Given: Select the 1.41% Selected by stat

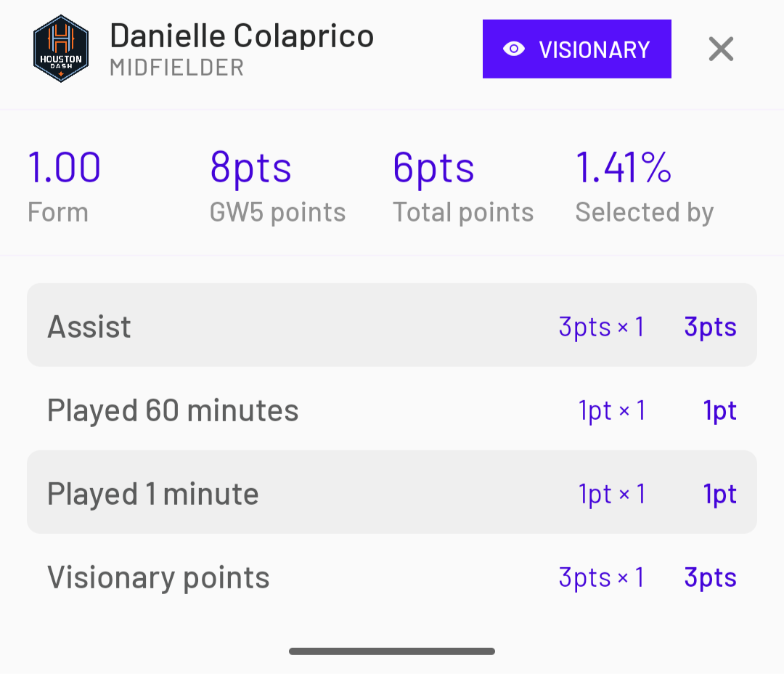Looking at the screenshot, I should (x=623, y=168).
